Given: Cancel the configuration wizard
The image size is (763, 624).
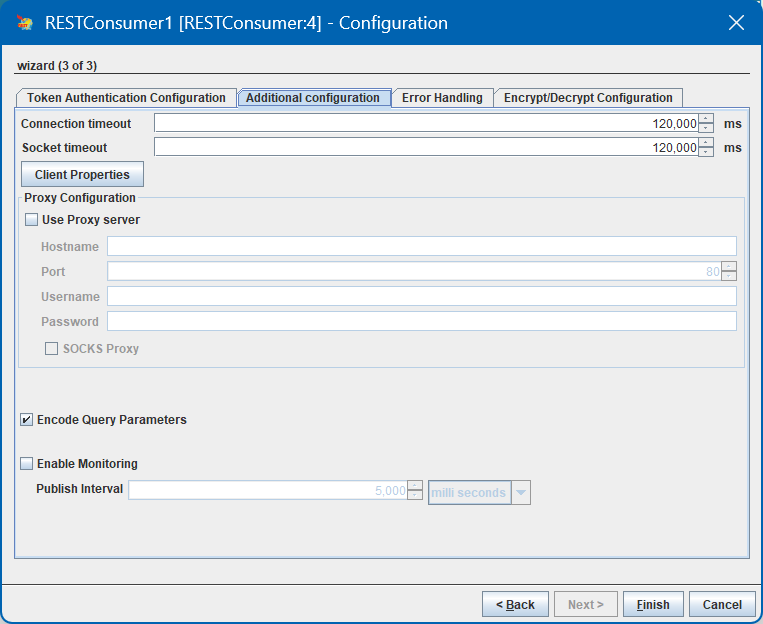Looking at the screenshot, I should pyautogui.click(x=722, y=605).
